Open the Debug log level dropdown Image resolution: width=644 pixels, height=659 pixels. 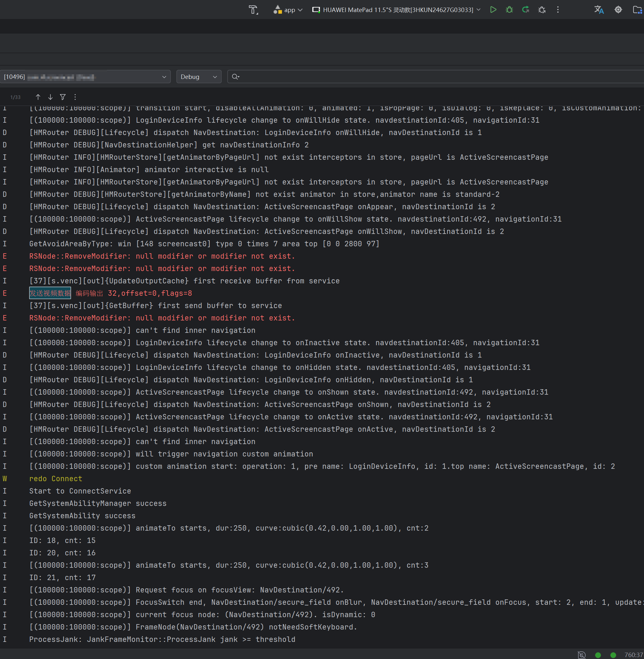(x=198, y=77)
